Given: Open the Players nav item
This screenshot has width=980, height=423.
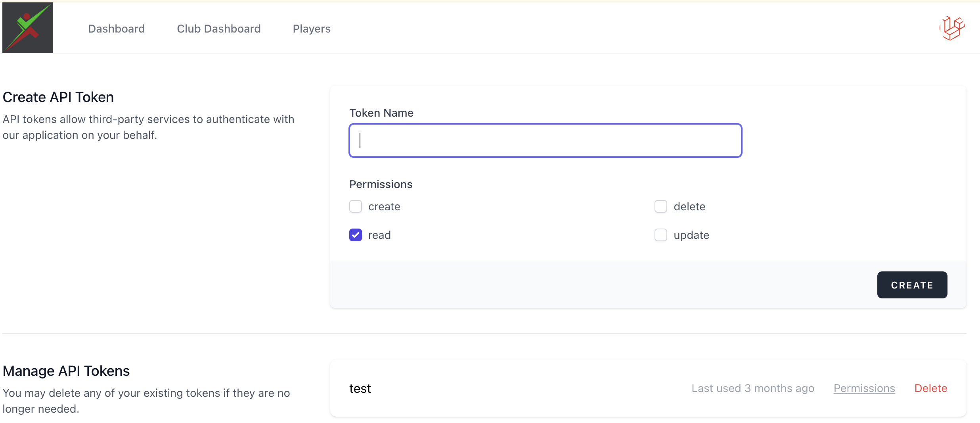Looking at the screenshot, I should pyautogui.click(x=312, y=29).
